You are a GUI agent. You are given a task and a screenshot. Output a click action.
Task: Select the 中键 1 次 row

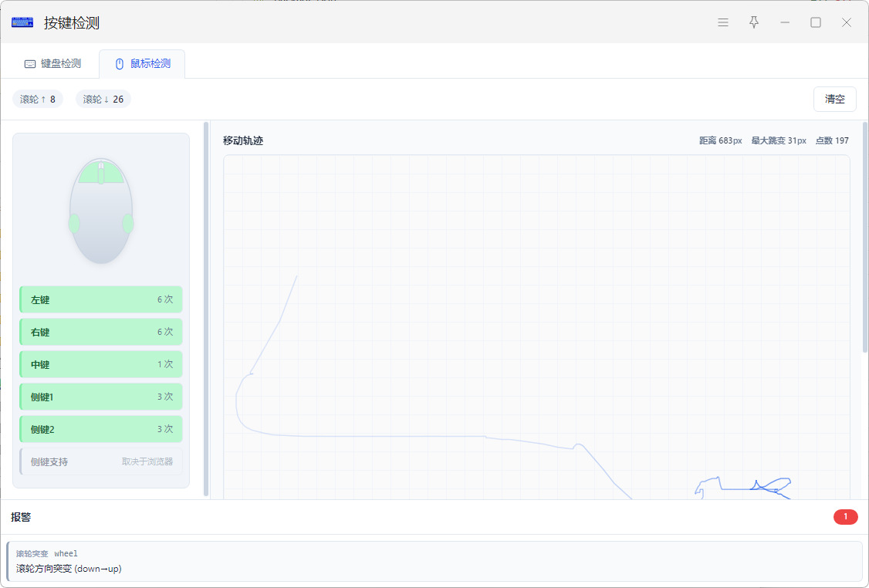[101, 364]
